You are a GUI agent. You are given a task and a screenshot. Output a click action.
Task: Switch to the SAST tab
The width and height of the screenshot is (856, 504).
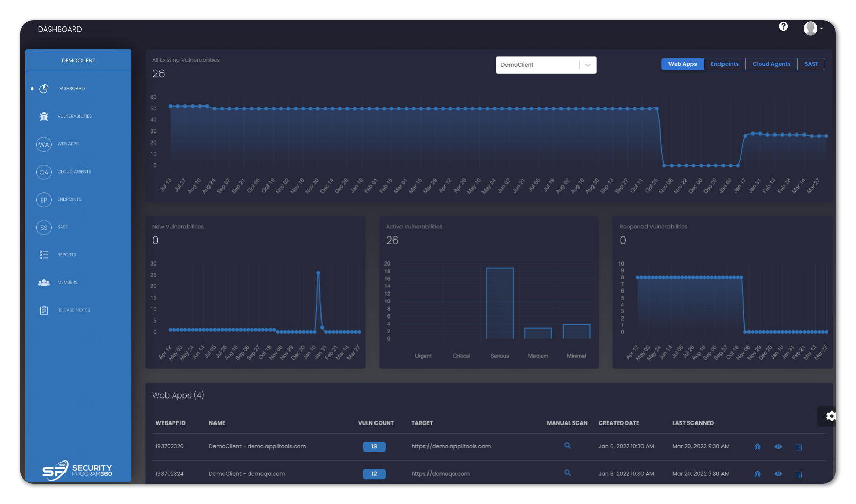811,64
